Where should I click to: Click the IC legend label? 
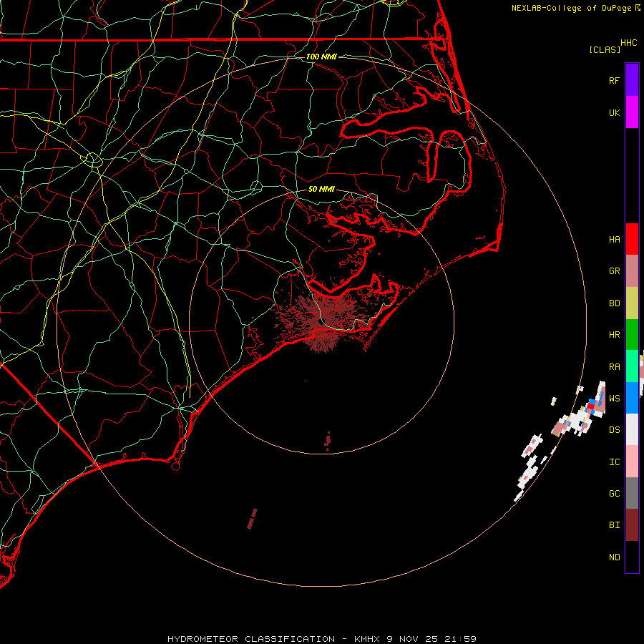coord(614,462)
